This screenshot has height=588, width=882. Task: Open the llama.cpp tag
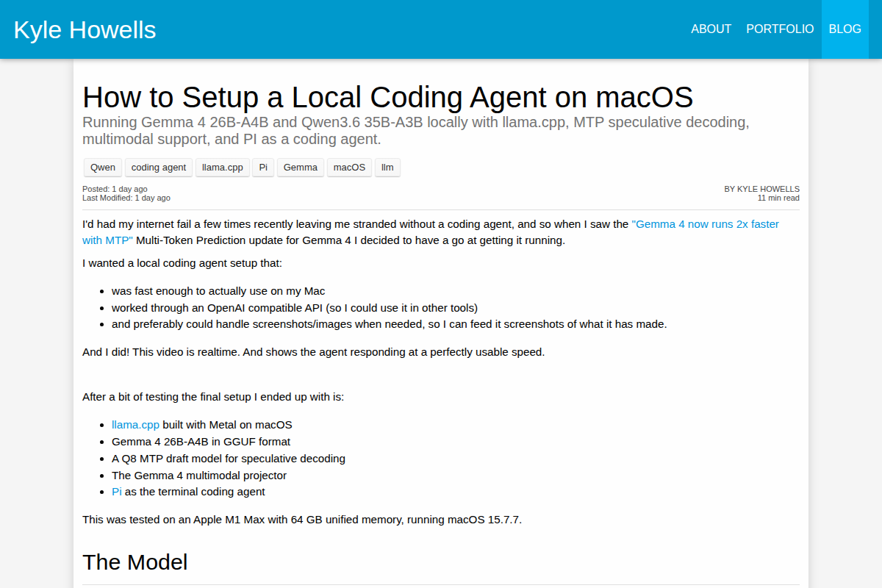(x=223, y=168)
